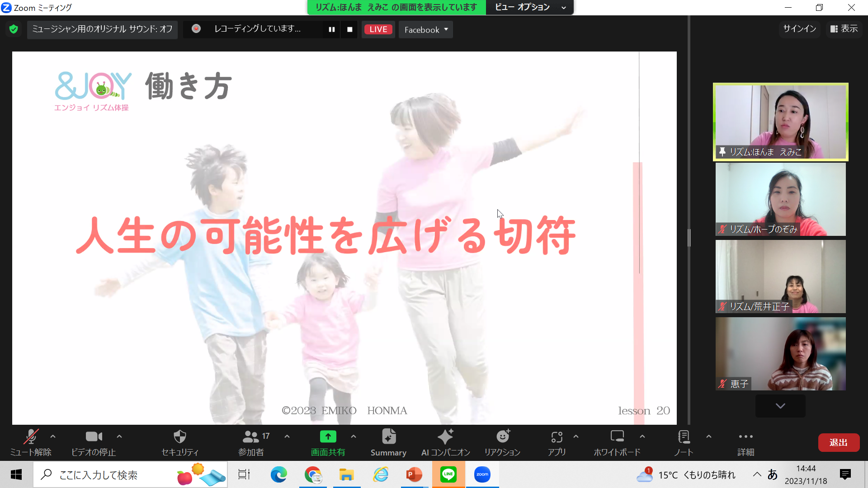This screenshot has width=868, height=488.
Task: Select リズム:ほんま えみこ video thumbnail
Action: 781,122
